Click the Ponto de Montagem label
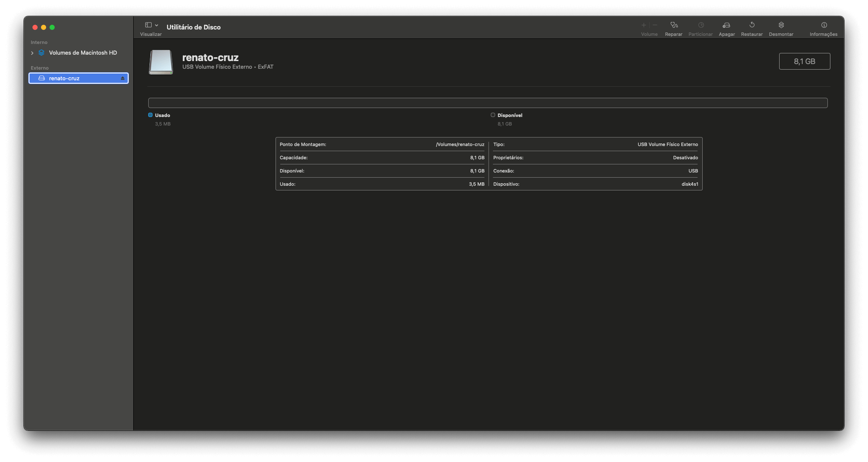 point(303,144)
